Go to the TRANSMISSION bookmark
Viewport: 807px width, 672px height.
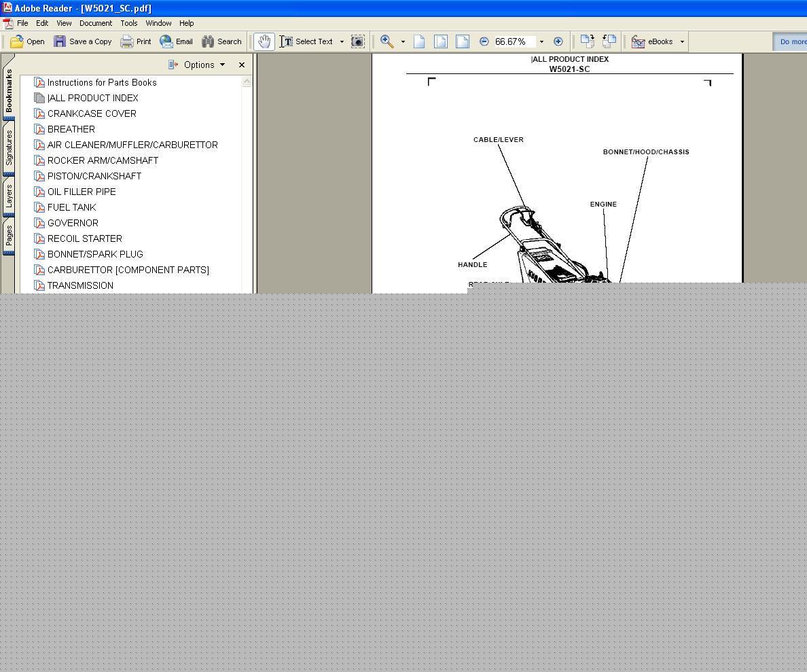(x=80, y=285)
